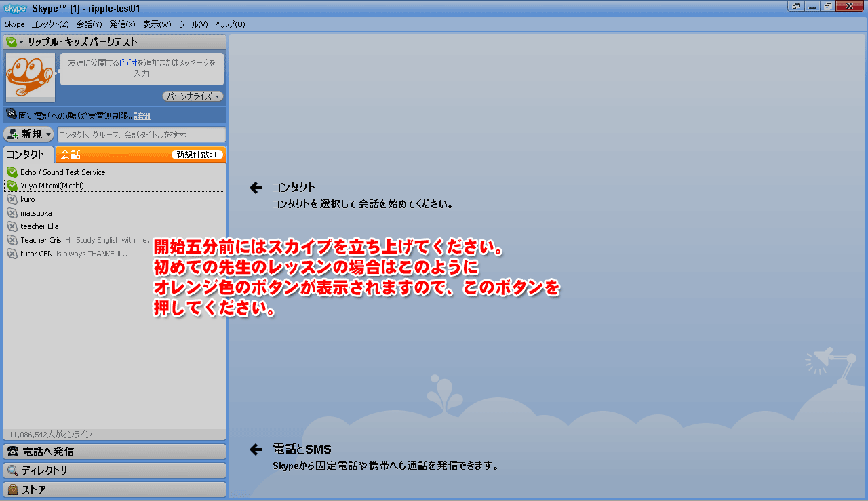
Task: Switch to the コンタクト tab
Action: point(29,155)
